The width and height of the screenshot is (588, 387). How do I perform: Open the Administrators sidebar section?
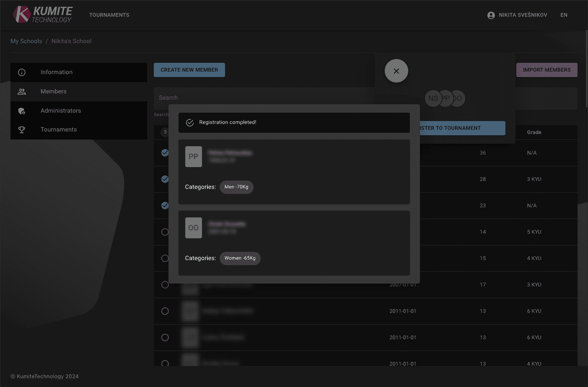point(61,111)
